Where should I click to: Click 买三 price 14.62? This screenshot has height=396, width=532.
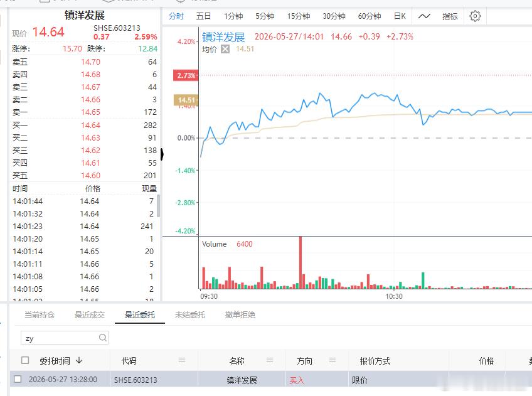pyautogui.click(x=90, y=151)
